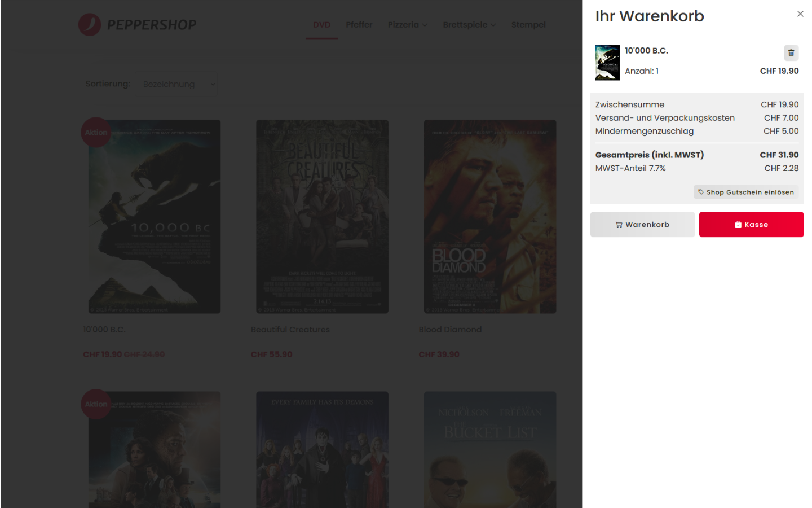Select the DVD menu item
The image size is (812, 508).
(x=321, y=25)
